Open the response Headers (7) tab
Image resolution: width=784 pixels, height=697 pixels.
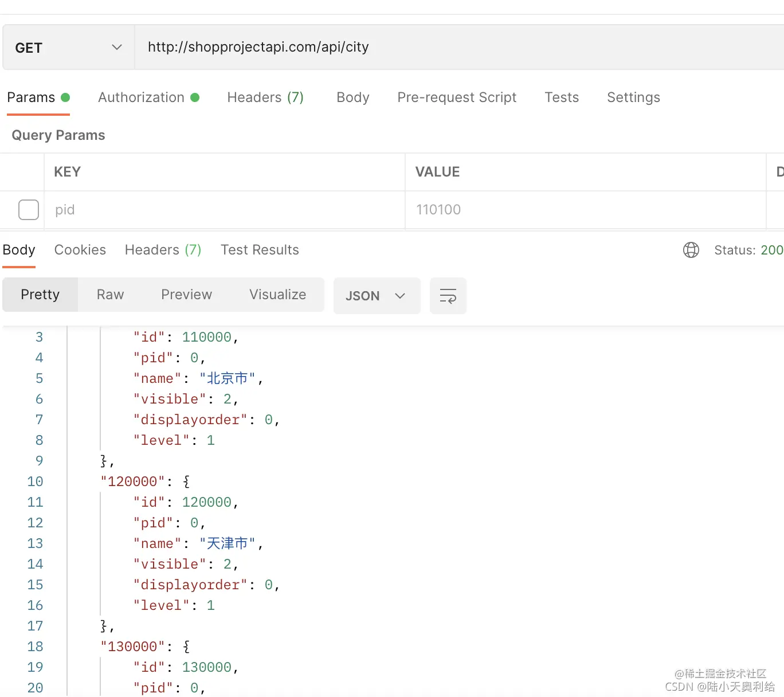[x=163, y=250]
